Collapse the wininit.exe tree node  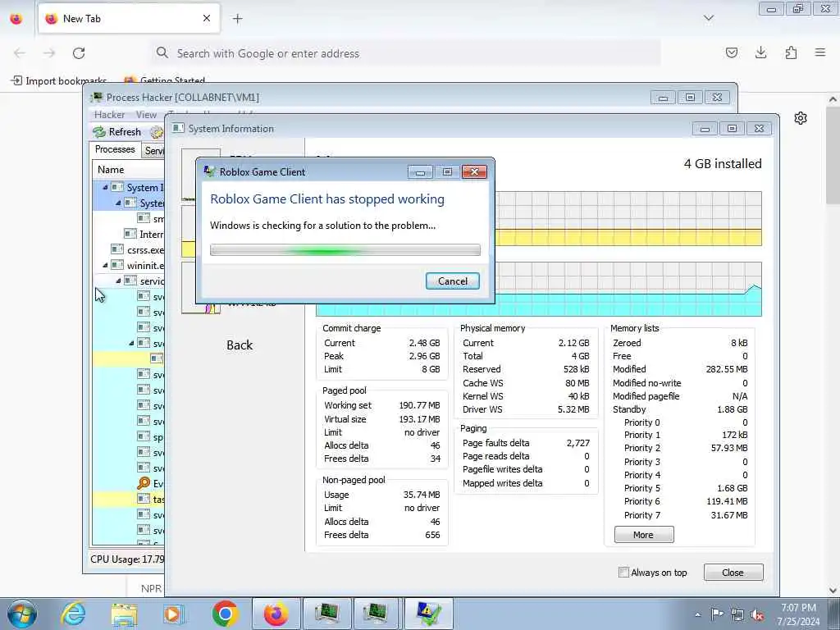(x=105, y=265)
